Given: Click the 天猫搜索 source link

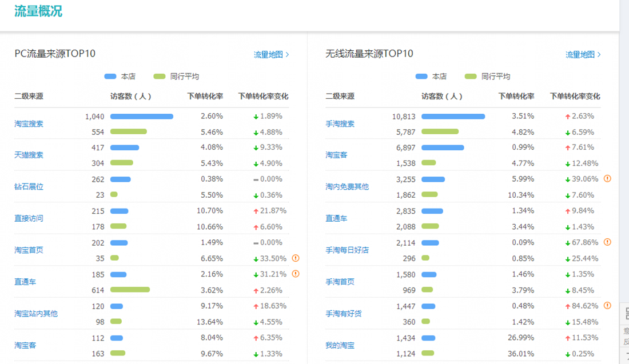Looking at the screenshot, I should (29, 155).
